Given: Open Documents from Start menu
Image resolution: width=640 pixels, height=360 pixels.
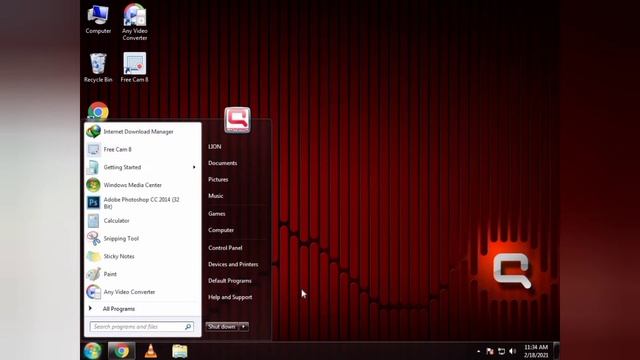Looking at the screenshot, I should pyautogui.click(x=222, y=163).
